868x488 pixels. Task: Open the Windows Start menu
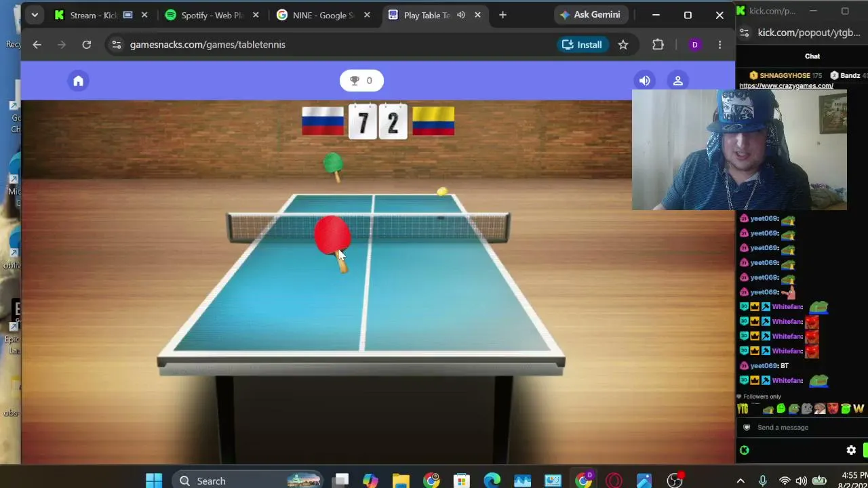coord(154,481)
